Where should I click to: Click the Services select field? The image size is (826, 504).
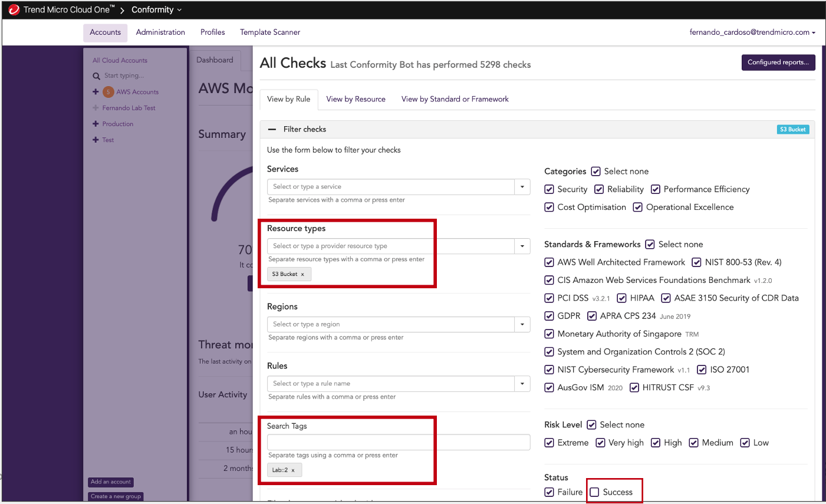(391, 187)
